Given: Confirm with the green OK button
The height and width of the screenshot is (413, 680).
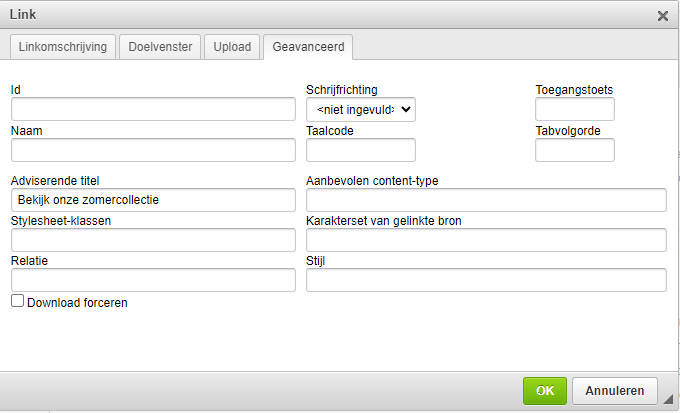Looking at the screenshot, I should point(545,391).
